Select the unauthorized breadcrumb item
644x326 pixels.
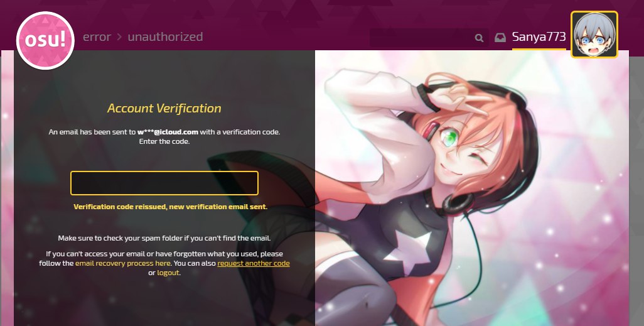click(x=165, y=37)
